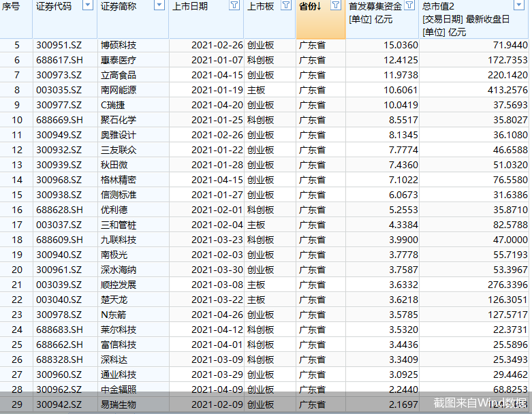Image resolution: width=532 pixels, height=414 pixels.
Task: Click market cap value 22.3731
Action: tap(510, 330)
